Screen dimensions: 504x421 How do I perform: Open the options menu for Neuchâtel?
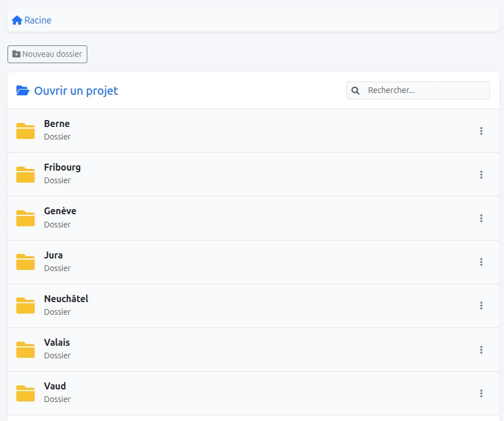pyautogui.click(x=481, y=306)
